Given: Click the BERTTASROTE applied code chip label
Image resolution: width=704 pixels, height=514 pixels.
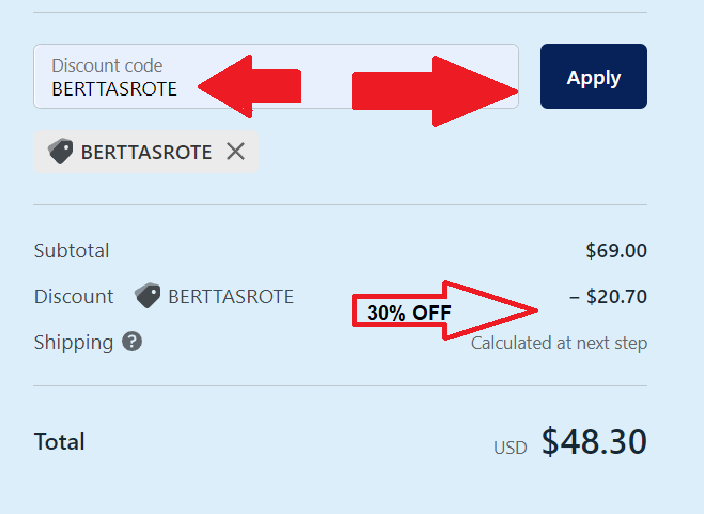Looking at the screenshot, I should pos(146,152).
